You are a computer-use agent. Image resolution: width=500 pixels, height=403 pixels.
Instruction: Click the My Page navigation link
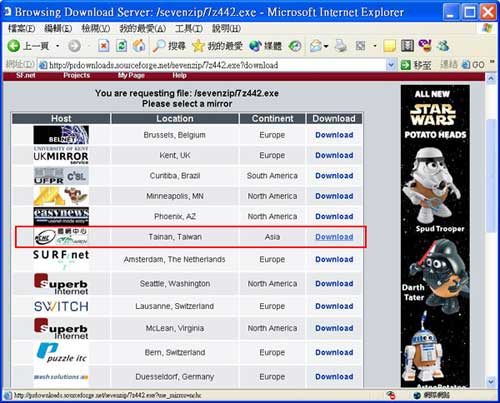[x=131, y=75]
